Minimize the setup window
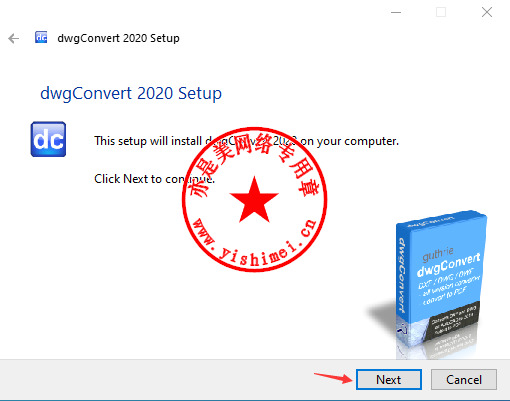510x401 pixels. (x=396, y=12)
